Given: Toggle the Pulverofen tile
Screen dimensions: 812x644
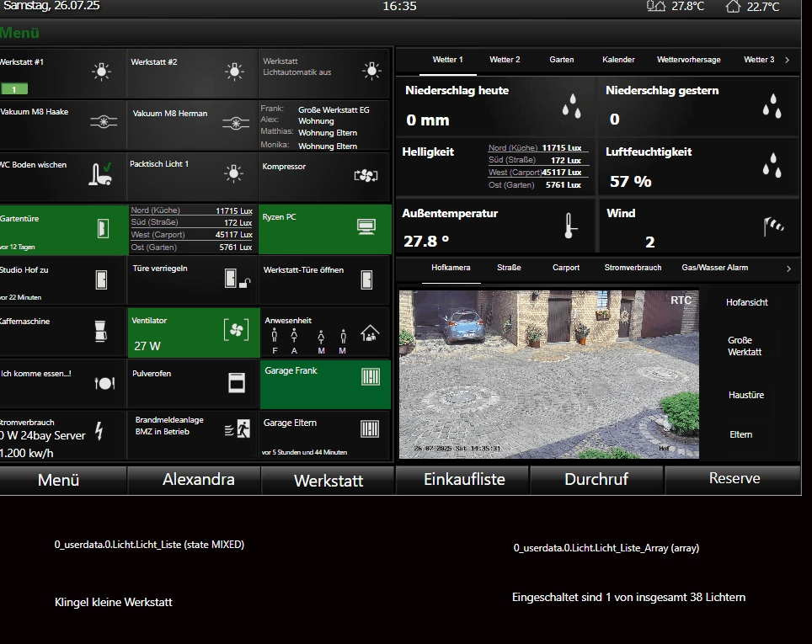Looking at the screenshot, I should pos(193,384).
